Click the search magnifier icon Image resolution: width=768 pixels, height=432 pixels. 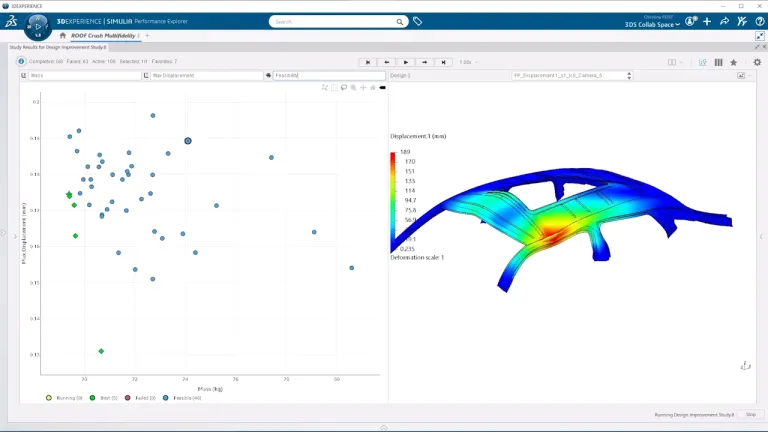click(400, 22)
